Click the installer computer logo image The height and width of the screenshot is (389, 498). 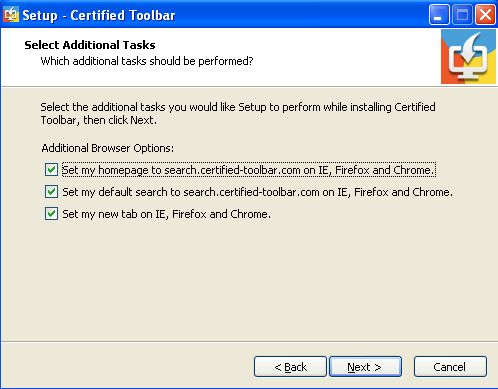click(468, 56)
